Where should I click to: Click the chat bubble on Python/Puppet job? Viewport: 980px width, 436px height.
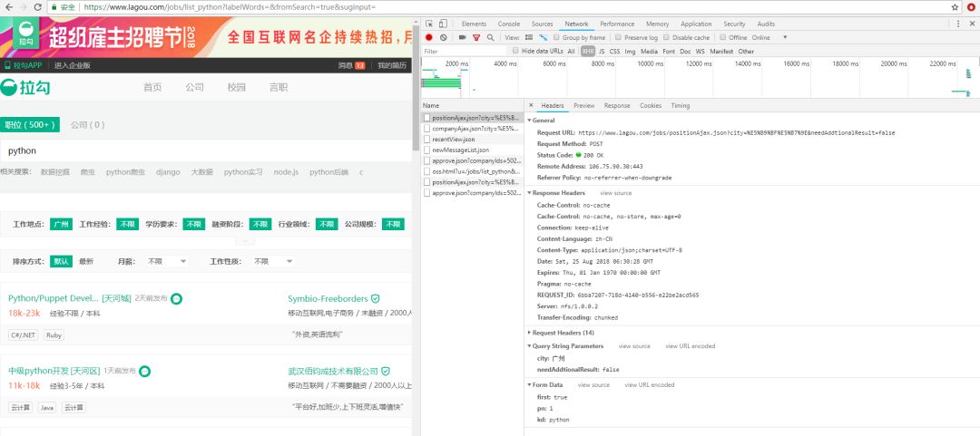[176, 299]
